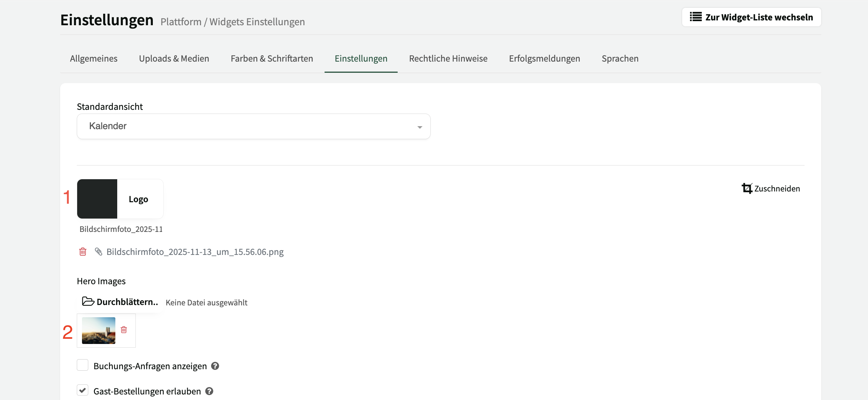Click the list icon in the widget-list button
Image resolution: width=868 pixels, height=400 pixels.
click(695, 17)
